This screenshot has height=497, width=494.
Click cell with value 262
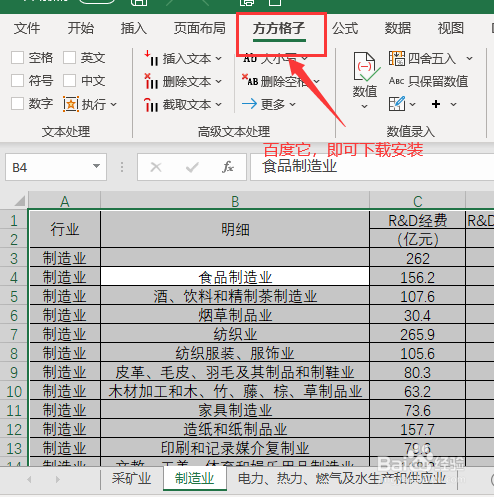[418, 258]
